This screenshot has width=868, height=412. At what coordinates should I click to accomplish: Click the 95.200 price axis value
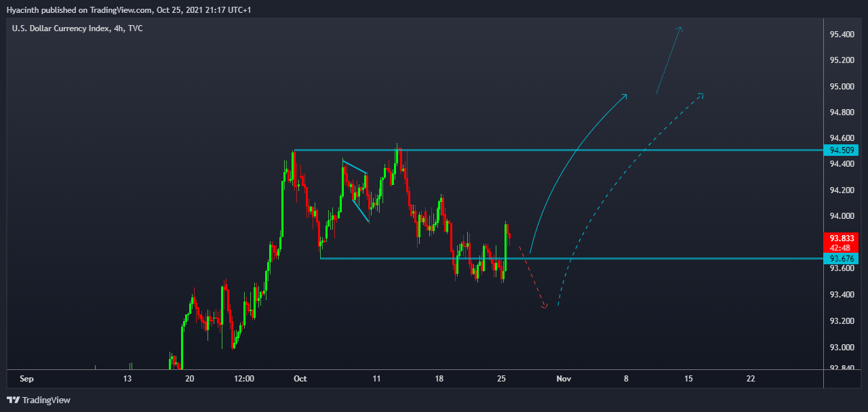(x=842, y=60)
